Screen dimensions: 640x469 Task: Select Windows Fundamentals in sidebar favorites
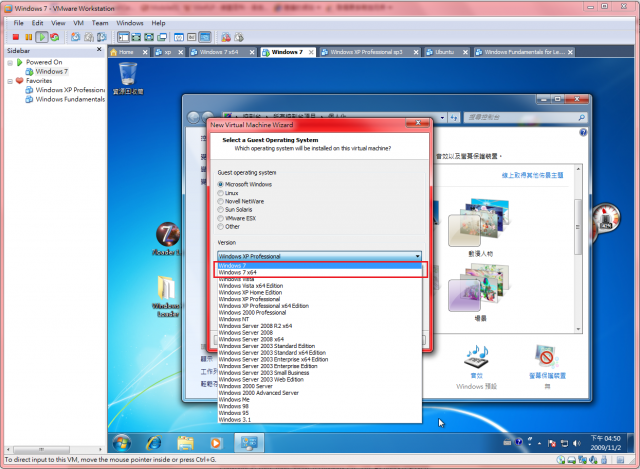(70, 99)
